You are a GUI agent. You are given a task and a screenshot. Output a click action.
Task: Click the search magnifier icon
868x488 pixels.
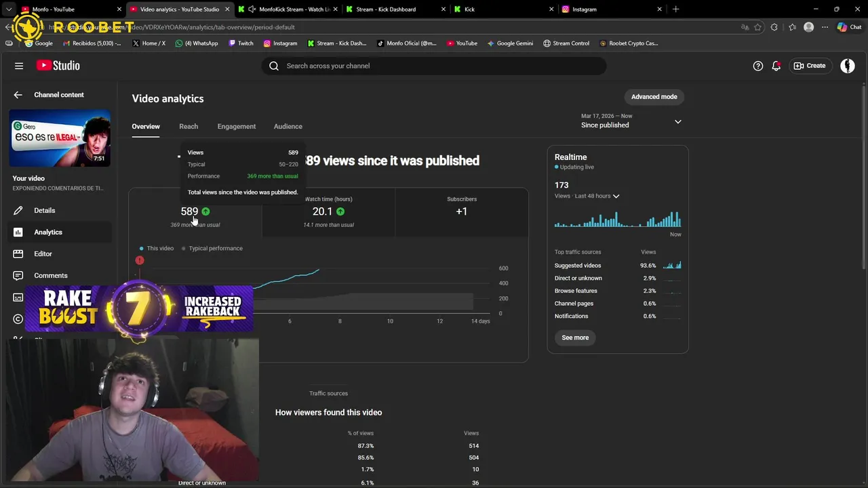pos(274,66)
